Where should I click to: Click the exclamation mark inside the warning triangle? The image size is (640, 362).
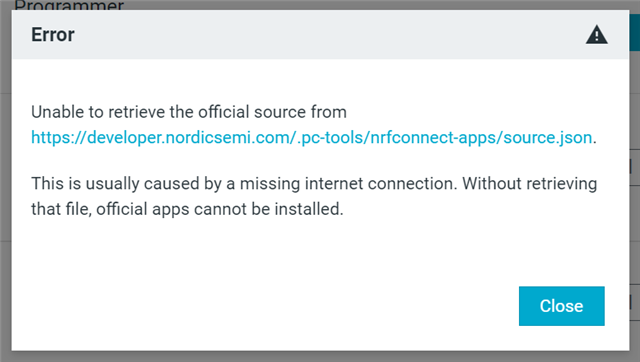click(x=597, y=37)
